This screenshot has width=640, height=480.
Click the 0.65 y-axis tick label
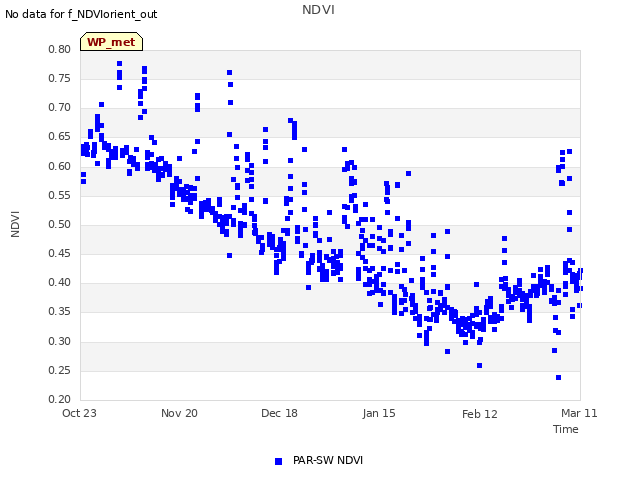pyautogui.click(x=60, y=136)
